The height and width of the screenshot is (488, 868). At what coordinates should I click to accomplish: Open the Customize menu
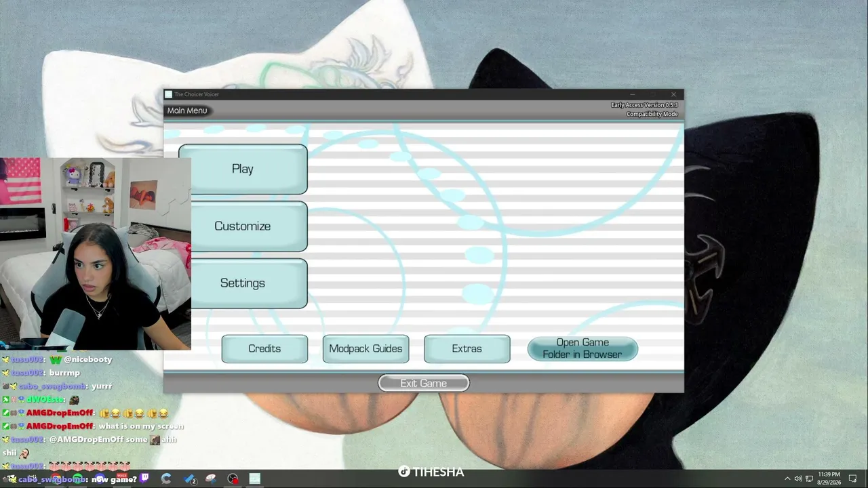243,226
